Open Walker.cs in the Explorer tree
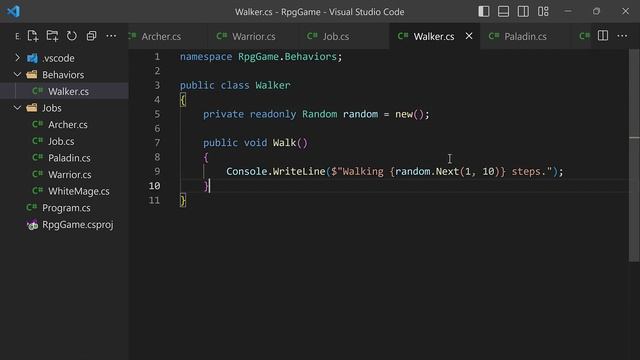 [x=64, y=91]
